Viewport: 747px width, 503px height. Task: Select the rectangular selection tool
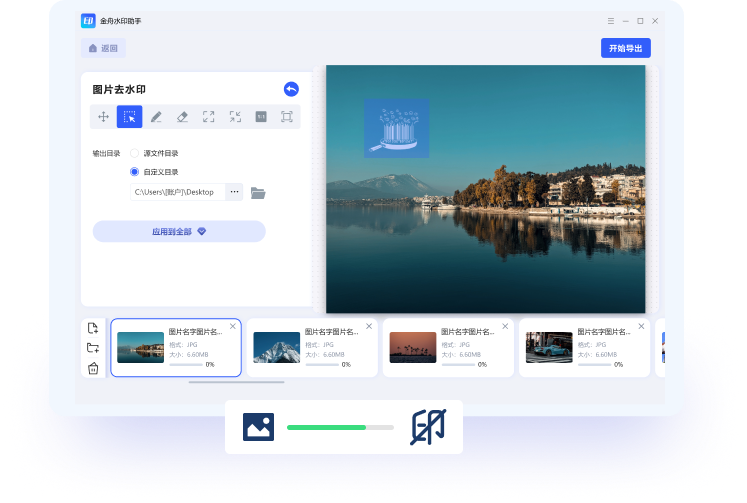[129, 117]
